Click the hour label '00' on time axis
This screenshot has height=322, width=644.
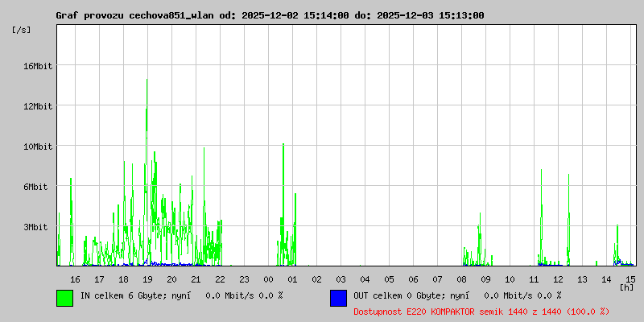point(268,279)
